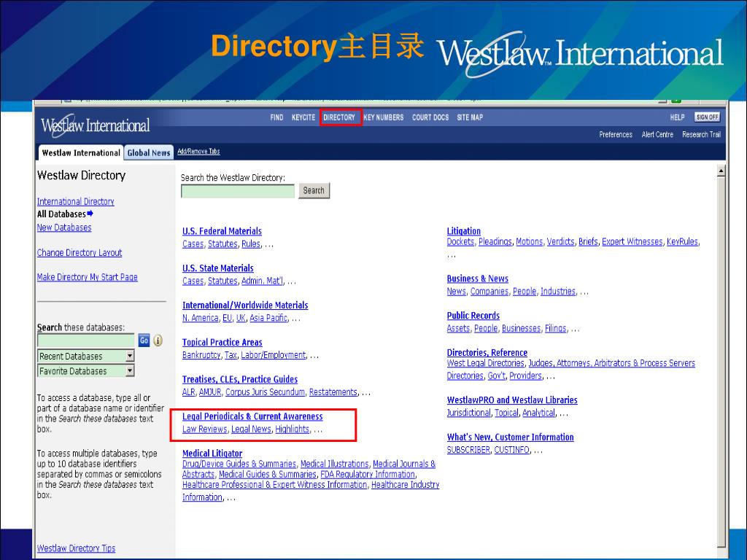Open COURT DOCS in the top navigation
Viewport: 747px width, 560px height.
(430, 117)
